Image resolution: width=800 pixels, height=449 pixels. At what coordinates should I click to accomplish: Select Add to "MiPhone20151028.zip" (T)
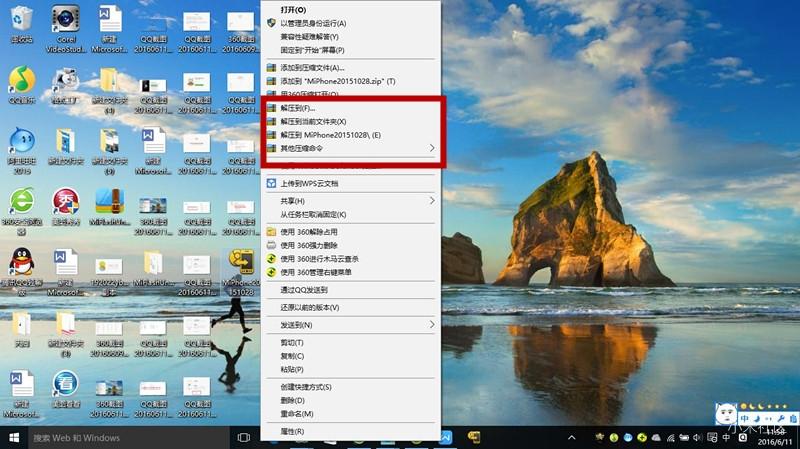(350, 81)
